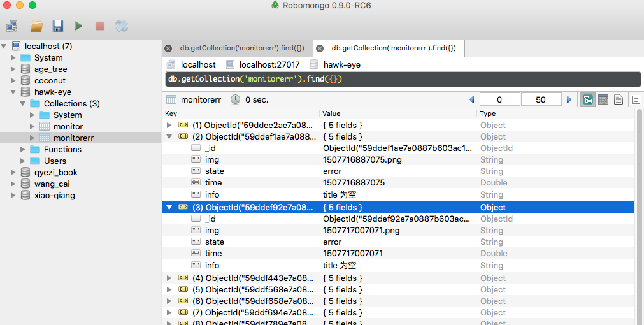Image resolution: width=644 pixels, height=325 pixels.
Task: Close the second monitorerr query tab
Action: [x=320, y=48]
